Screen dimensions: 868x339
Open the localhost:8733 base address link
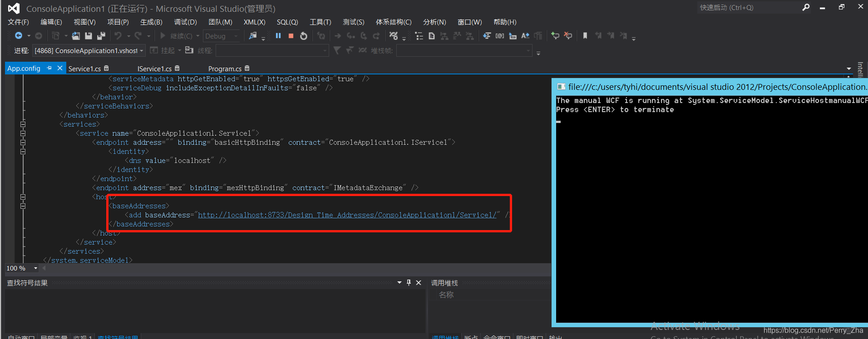tap(347, 215)
